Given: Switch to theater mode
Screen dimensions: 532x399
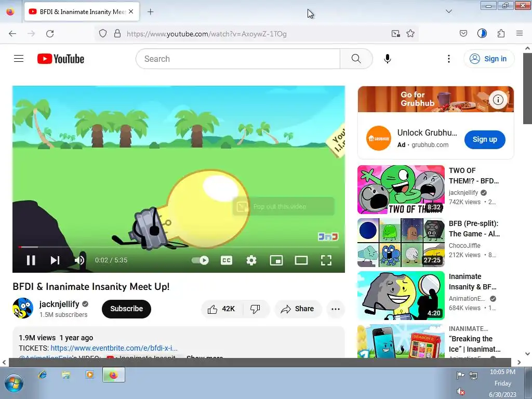Looking at the screenshot, I should pyautogui.click(x=301, y=260).
